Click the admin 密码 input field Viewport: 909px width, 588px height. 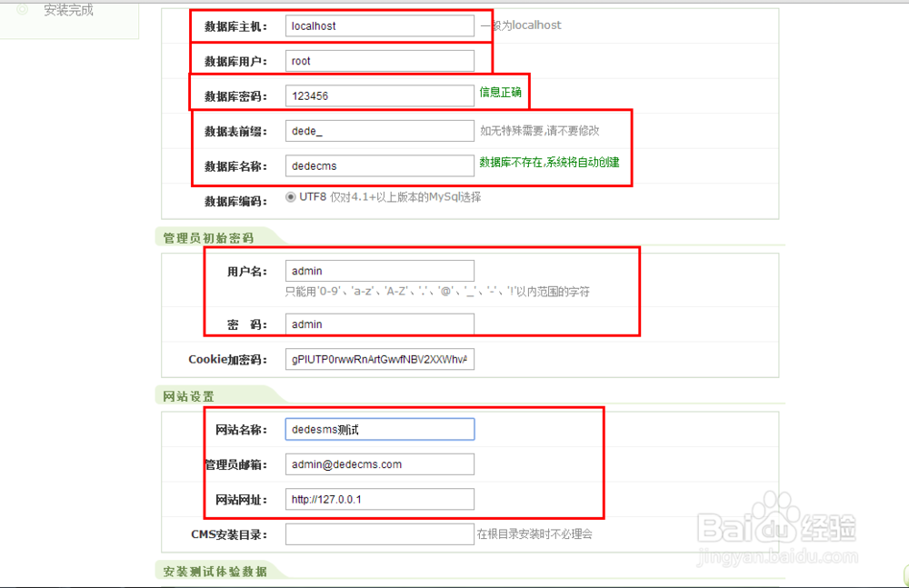click(x=379, y=324)
